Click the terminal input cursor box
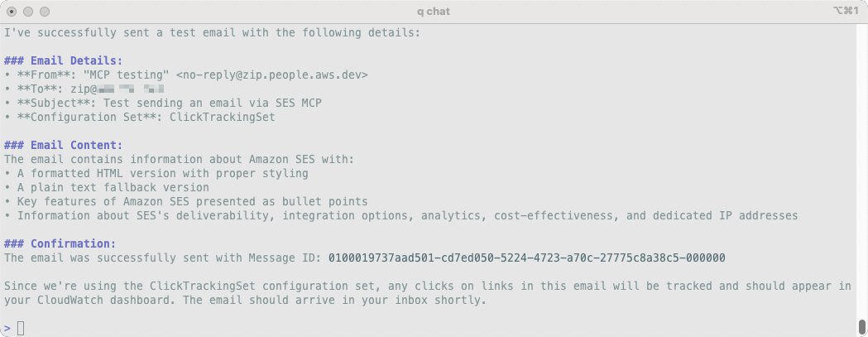 click(x=21, y=329)
